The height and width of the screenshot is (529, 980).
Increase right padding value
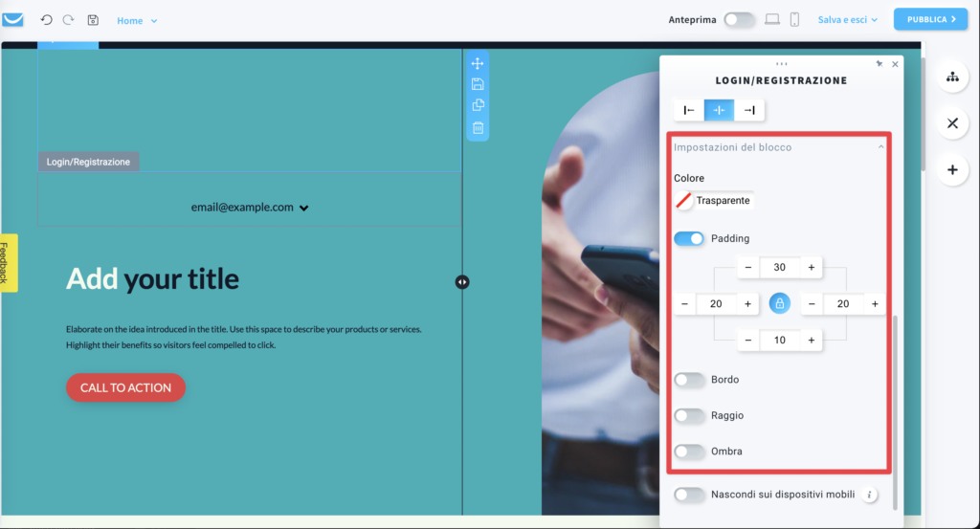point(875,304)
